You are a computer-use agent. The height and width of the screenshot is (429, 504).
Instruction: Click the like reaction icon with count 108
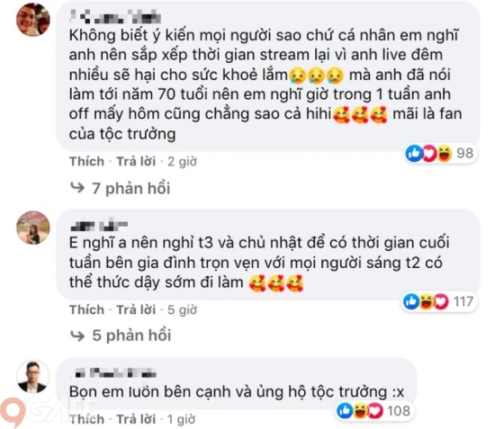[x=345, y=411]
